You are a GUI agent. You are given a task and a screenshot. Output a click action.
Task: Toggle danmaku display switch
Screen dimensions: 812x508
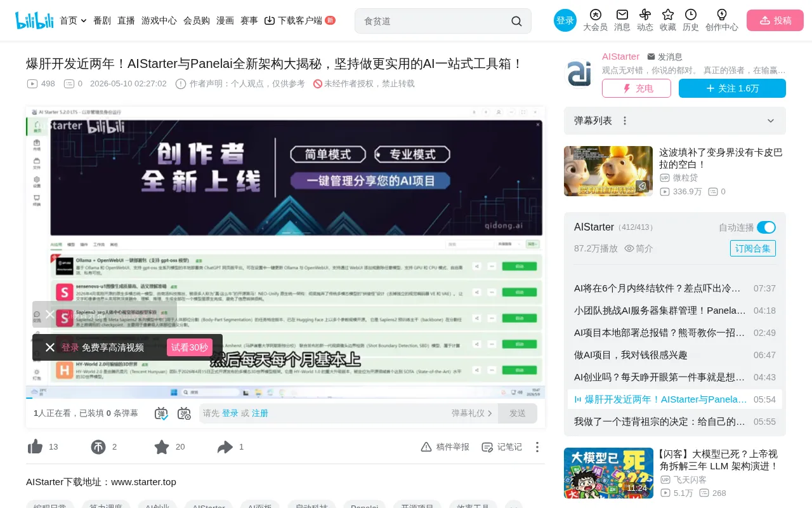point(161,413)
